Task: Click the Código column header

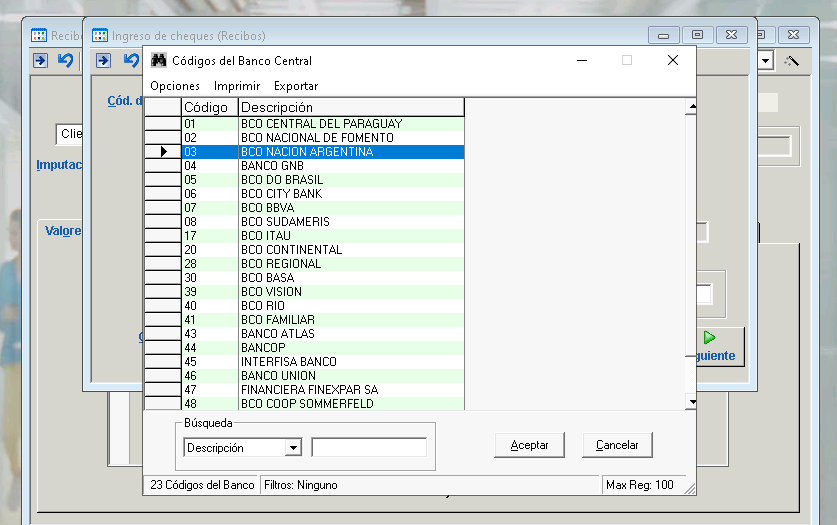Action: pos(207,107)
